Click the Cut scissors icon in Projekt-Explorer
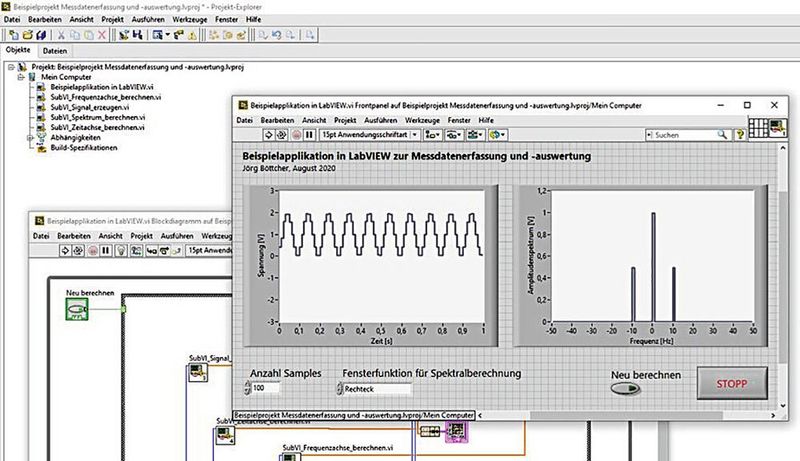The height and width of the screenshot is (461, 800). pos(61,35)
